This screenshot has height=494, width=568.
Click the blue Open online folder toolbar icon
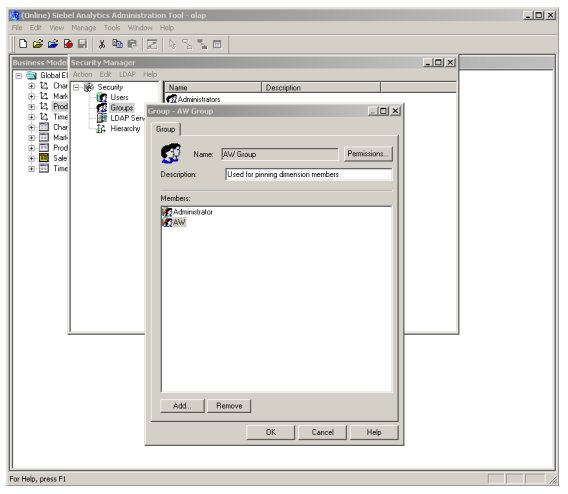53,44
